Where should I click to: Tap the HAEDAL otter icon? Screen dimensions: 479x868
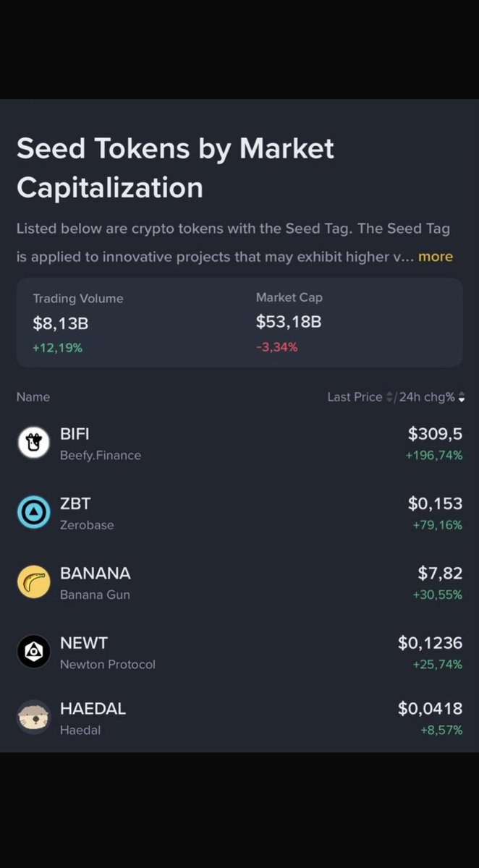pos(33,718)
